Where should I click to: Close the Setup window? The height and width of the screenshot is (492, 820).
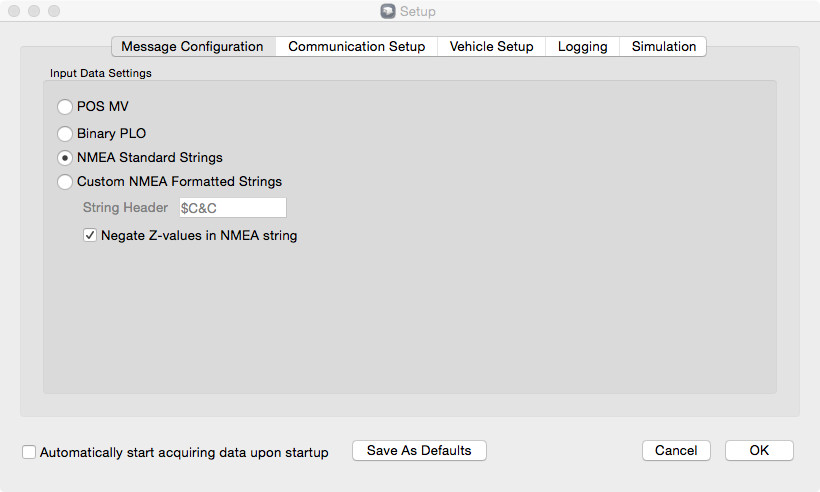pos(14,12)
